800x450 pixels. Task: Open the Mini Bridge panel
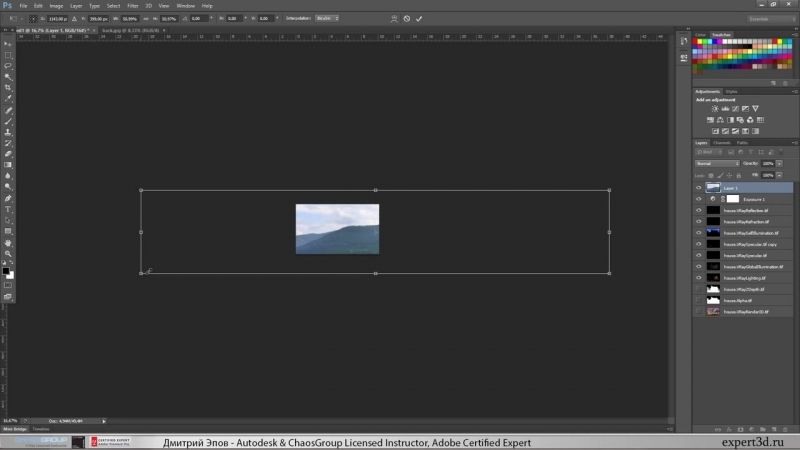pyautogui.click(x=15, y=429)
